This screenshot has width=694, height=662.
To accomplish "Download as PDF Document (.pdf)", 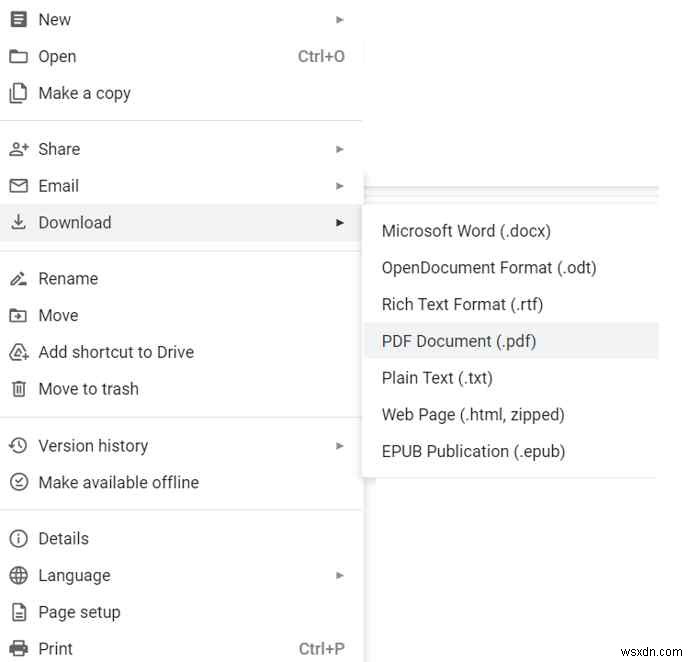I will 511,341.
